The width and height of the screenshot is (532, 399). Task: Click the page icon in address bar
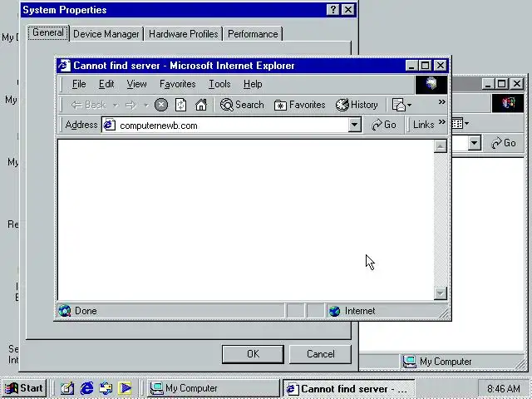click(109, 126)
